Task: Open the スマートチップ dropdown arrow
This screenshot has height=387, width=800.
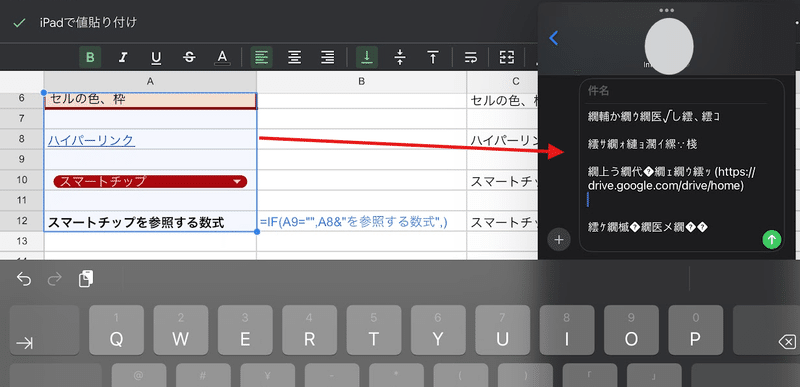Action: (236, 182)
